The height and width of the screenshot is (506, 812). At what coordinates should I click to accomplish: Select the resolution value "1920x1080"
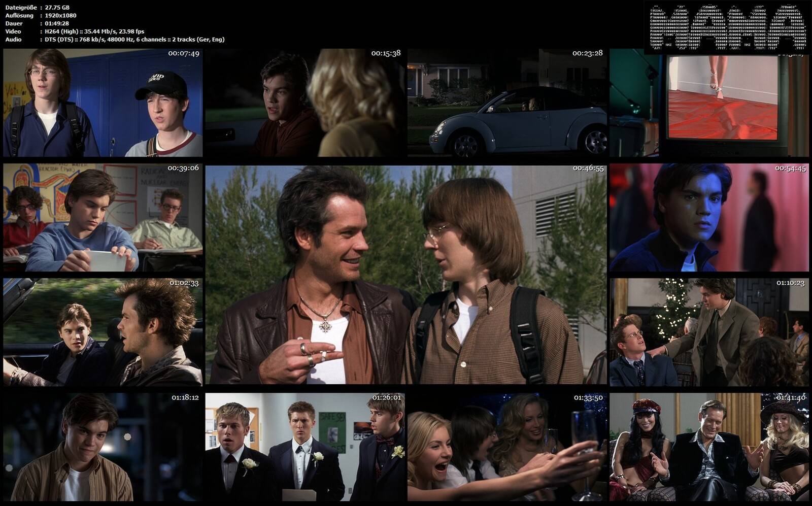pyautogui.click(x=60, y=16)
